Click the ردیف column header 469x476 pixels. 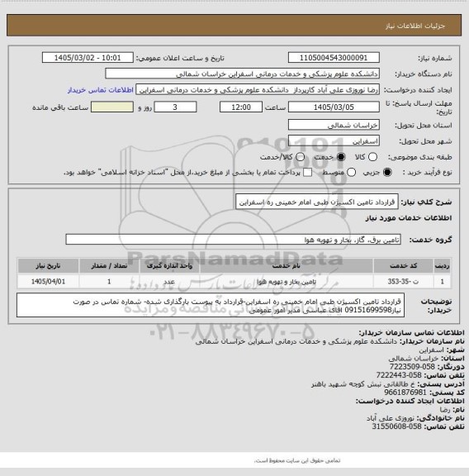[443, 266]
